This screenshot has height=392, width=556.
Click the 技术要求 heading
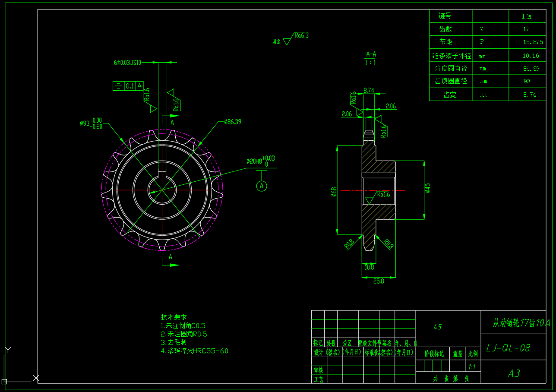click(x=174, y=317)
